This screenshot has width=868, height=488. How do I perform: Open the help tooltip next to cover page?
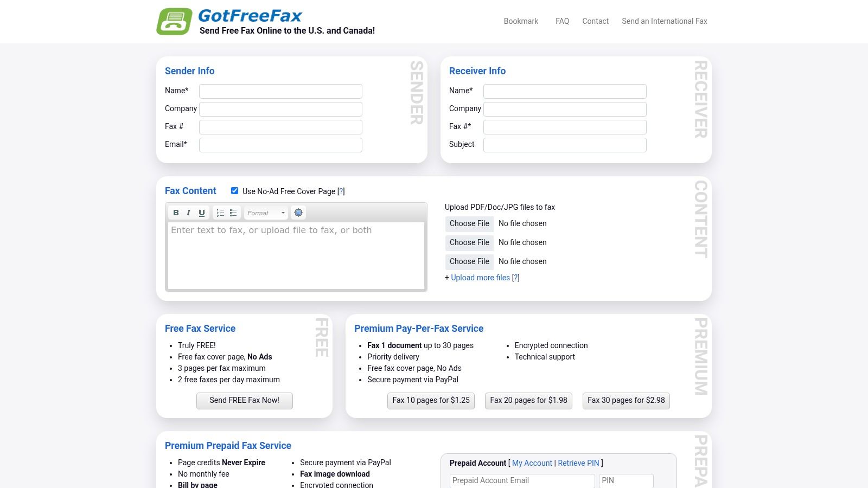[x=341, y=191]
